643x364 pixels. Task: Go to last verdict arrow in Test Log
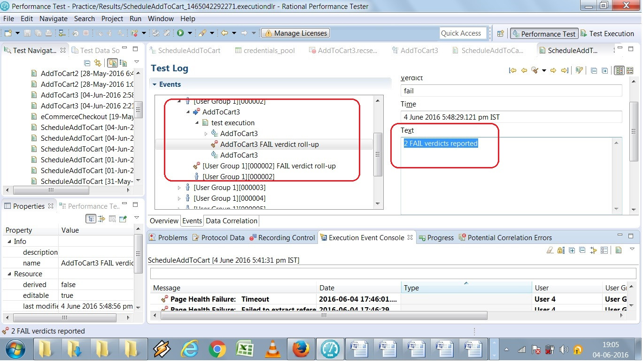[x=565, y=70]
